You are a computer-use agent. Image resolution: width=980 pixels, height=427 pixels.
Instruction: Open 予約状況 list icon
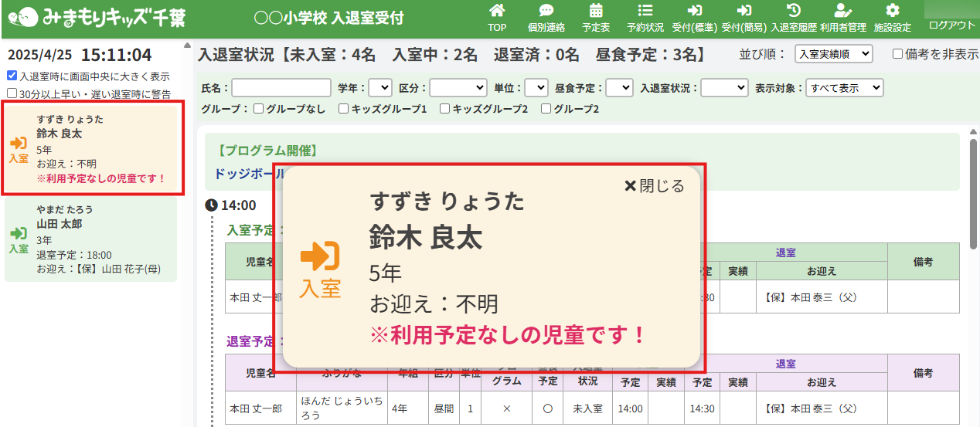tap(645, 12)
